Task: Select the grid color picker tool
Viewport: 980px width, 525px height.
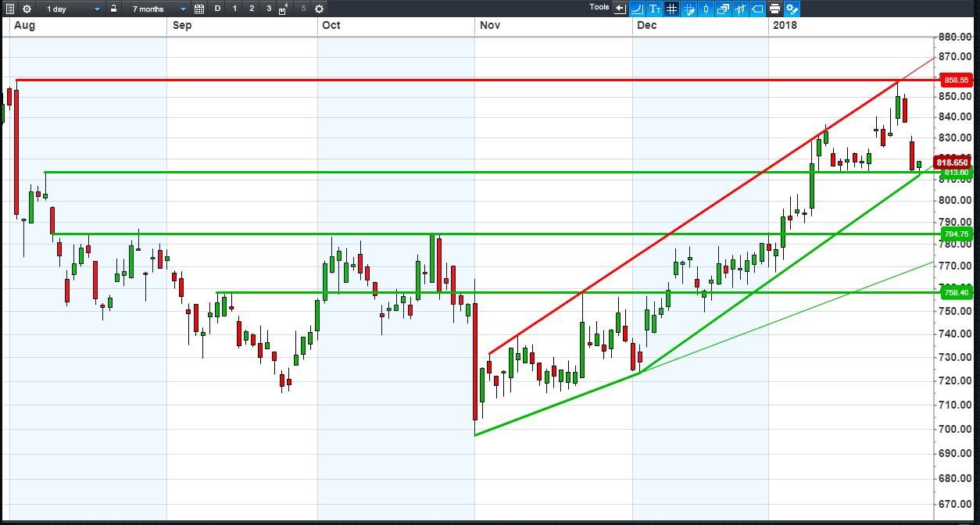Action: (689, 9)
